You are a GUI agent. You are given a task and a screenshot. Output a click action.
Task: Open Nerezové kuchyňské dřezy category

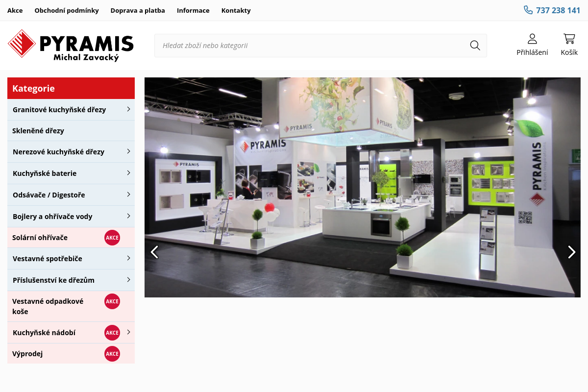click(71, 152)
